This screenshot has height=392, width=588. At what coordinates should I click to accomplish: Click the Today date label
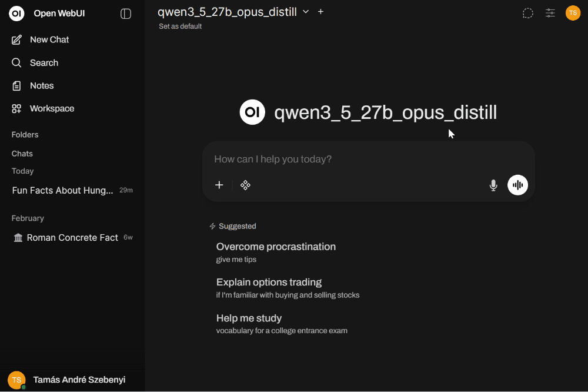[22, 171]
